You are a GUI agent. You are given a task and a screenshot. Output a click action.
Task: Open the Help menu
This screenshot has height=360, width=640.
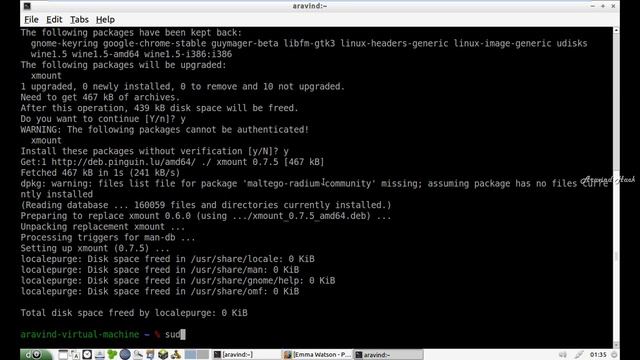pyautogui.click(x=105, y=20)
